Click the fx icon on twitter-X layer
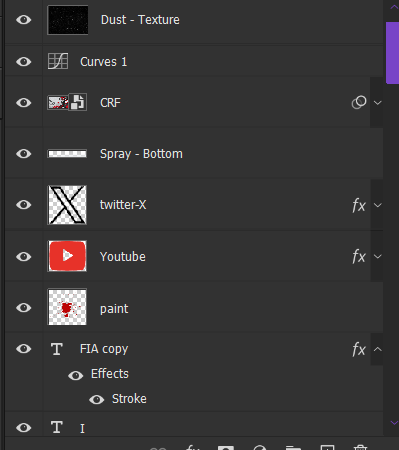399x450 pixels. (359, 205)
